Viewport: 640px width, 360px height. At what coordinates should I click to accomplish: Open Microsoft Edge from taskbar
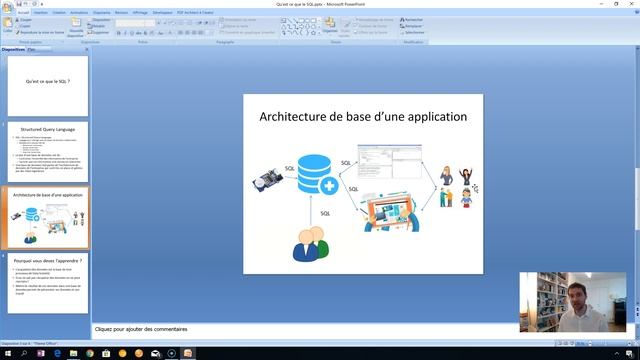click(x=57, y=353)
